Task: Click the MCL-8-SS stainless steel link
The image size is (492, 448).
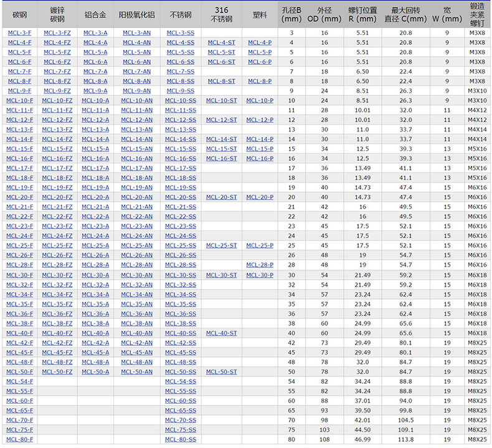Action: [180, 81]
